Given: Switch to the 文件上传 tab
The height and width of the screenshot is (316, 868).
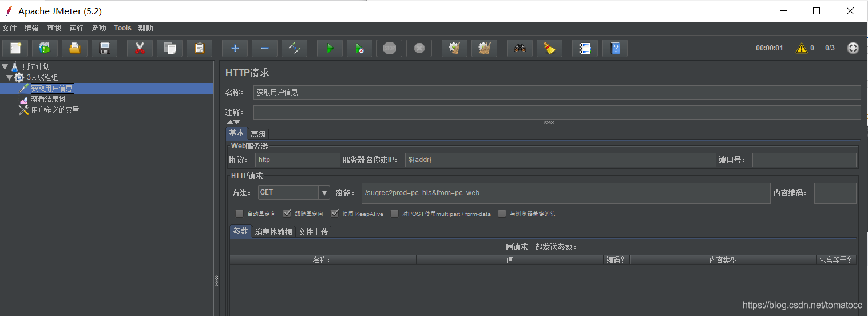Looking at the screenshot, I should pyautogui.click(x=313, y=232).
